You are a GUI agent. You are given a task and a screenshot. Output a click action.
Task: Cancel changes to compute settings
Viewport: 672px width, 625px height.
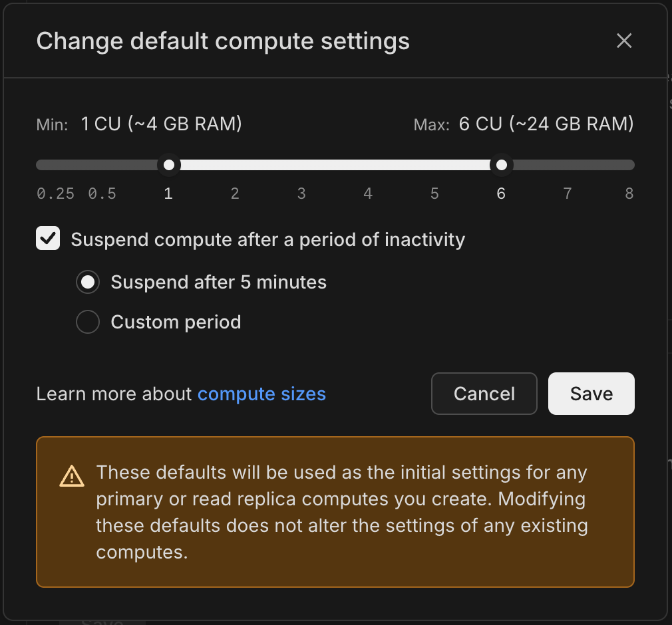(484, 394)
